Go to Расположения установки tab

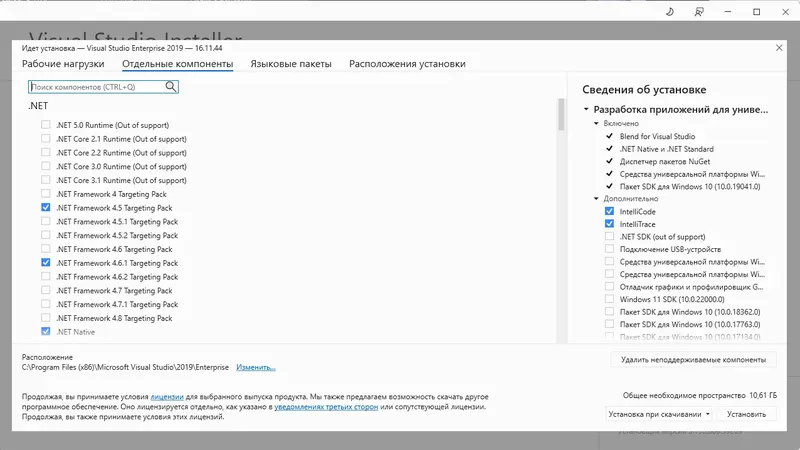point(407,64)
